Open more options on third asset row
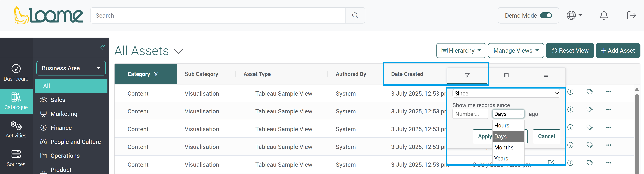Image resolution: width=644 pixels, height=174 pixels. point(609,127)
